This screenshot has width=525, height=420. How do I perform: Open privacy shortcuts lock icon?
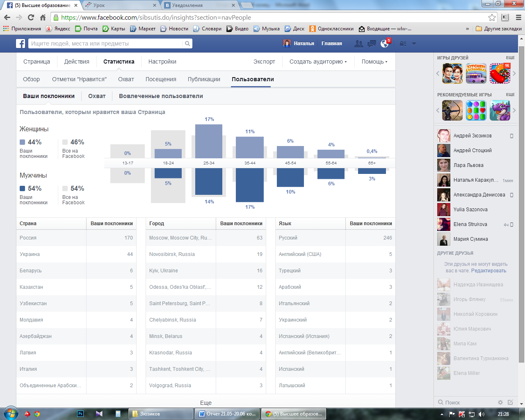click(403, 43)
